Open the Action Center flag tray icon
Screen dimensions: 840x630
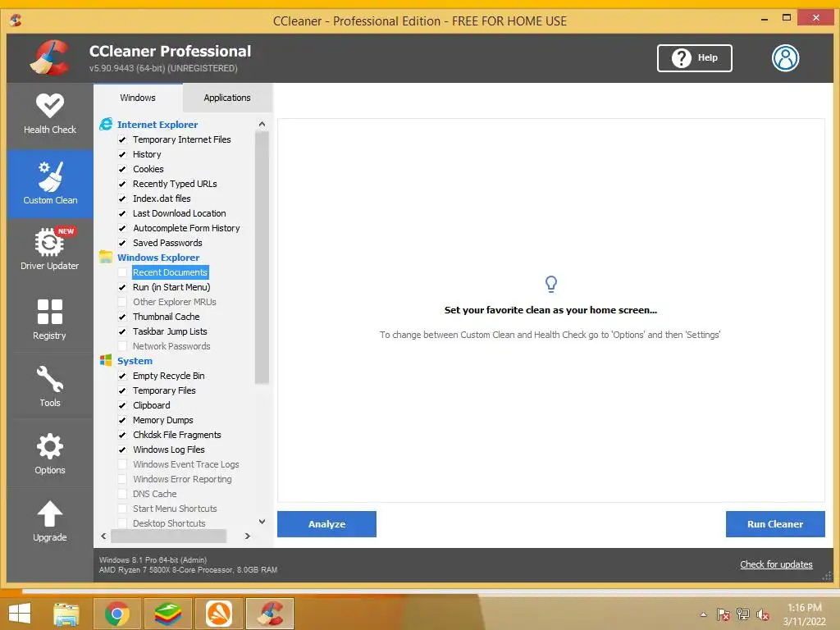pos(724,614)
